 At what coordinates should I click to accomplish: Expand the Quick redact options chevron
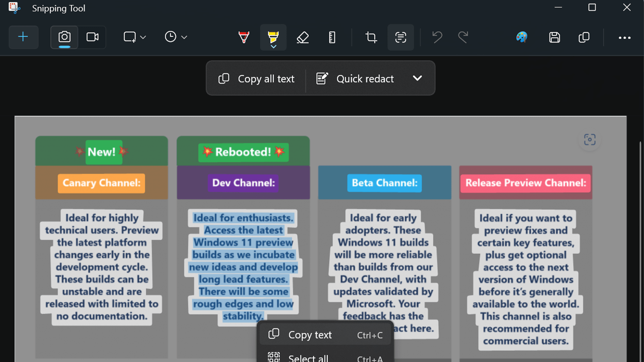(x=418, y=78)
